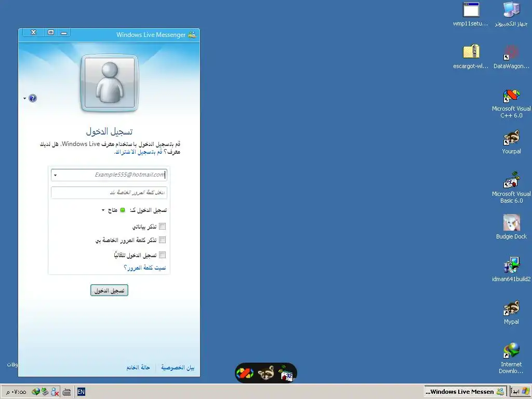Tick 'تذكر كلمة المرور الخاصة بي' checkbox
Screen dimensions: 532x399
163,240
